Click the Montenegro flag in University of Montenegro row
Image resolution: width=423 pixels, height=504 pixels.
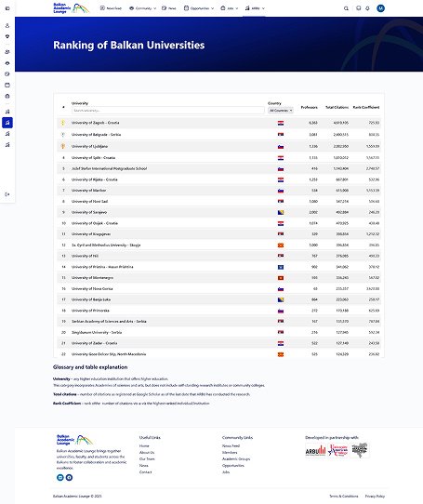281,278
